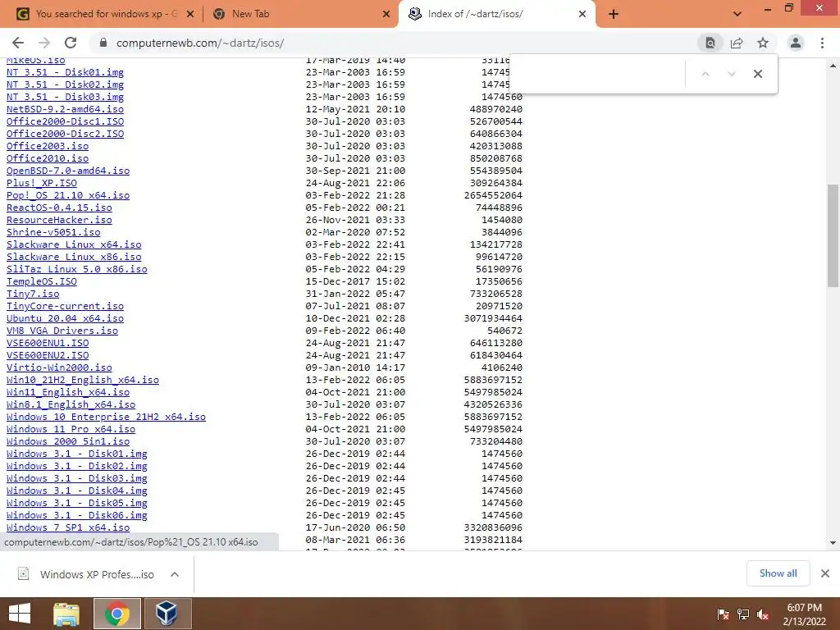The image size is (840, 630).
Task: Open the Office2010.iso link
Action: [x=48, y=158]
